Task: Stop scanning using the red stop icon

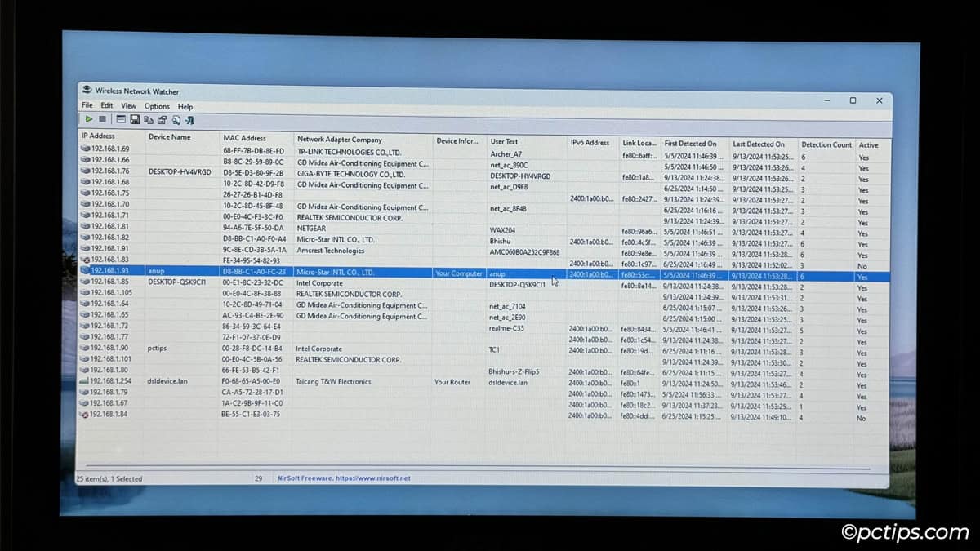Action: [102, 119]
